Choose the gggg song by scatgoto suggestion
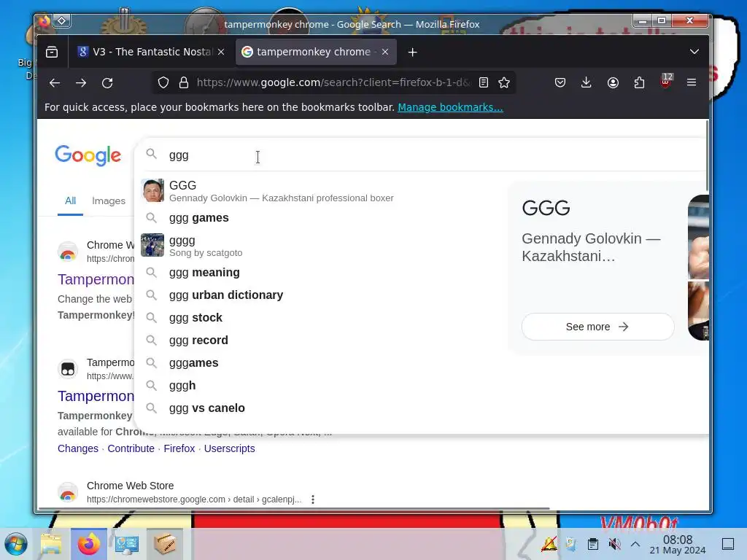The height and width of the screenshot is (560, 747). 320,246
